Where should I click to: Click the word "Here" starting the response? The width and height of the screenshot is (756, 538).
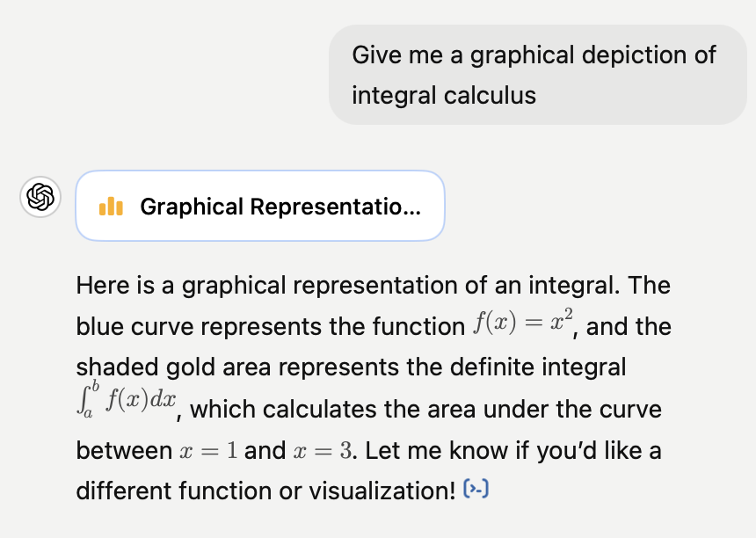click(x=103, y=285)
